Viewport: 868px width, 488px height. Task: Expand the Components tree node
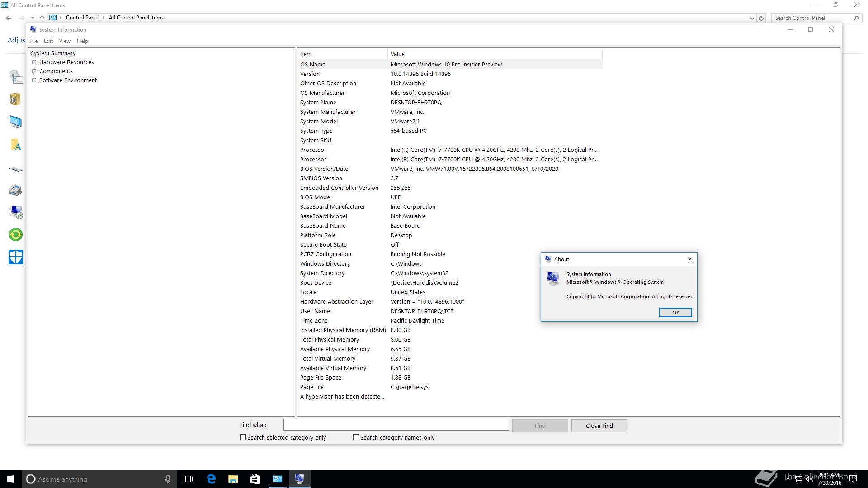tap(34, 71)
